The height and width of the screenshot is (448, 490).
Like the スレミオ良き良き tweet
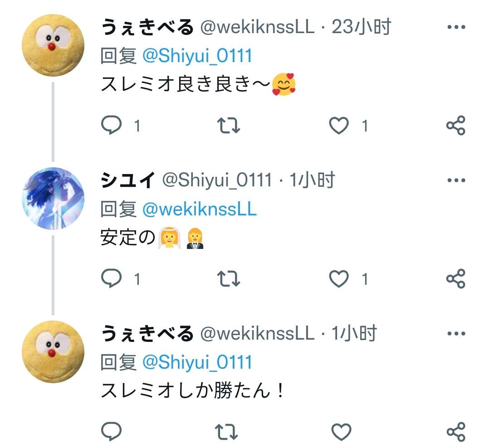tap(339, 125)
